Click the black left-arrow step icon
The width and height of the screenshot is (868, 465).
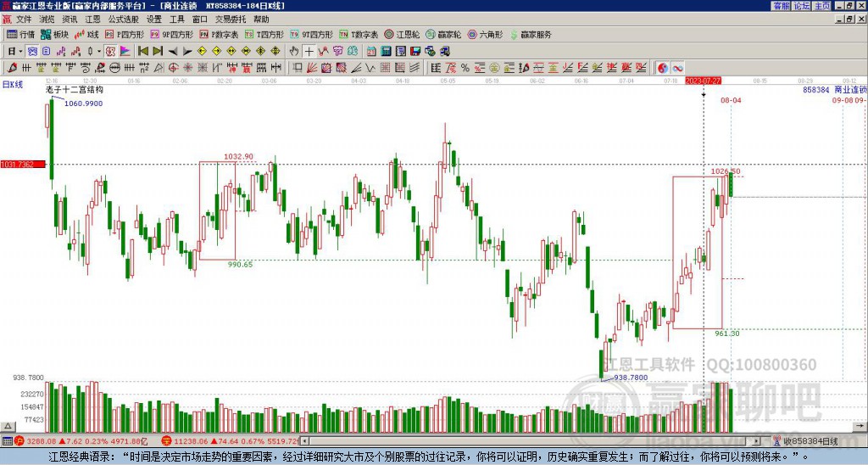click(173, 51)
